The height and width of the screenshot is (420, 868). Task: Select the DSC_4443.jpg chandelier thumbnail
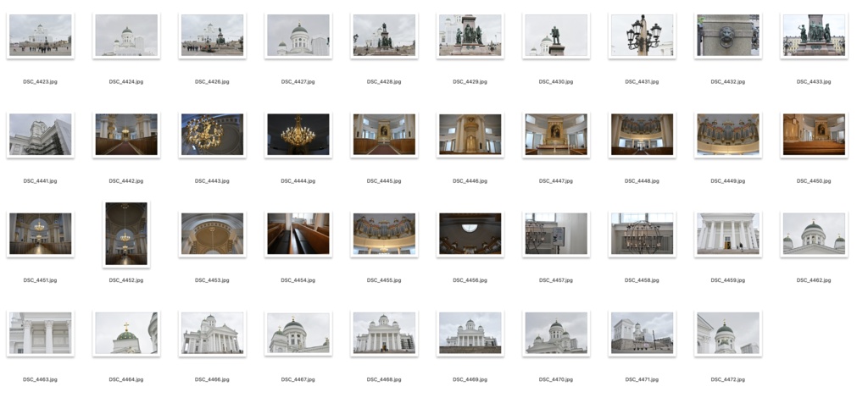(212, 135)
